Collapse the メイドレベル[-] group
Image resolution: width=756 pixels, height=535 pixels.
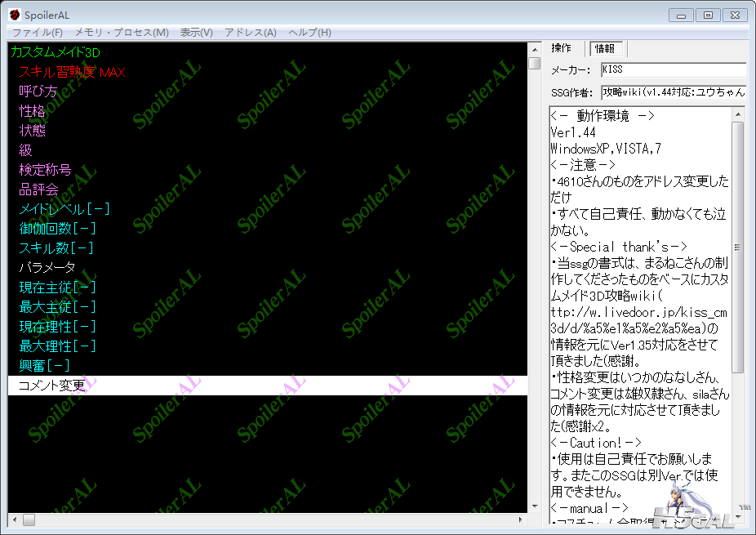click(64, 209)
